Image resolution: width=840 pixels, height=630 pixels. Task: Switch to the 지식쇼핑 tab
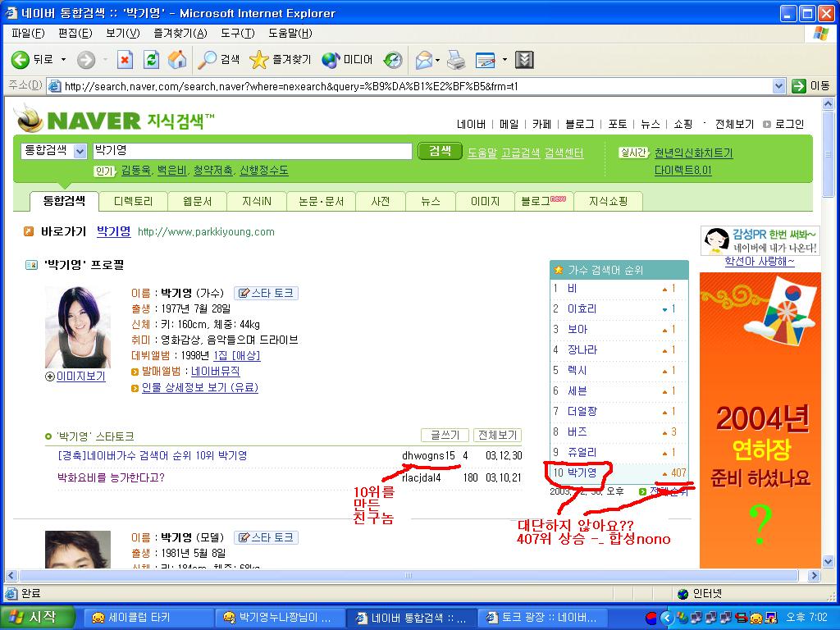click(x=608, y=202)
